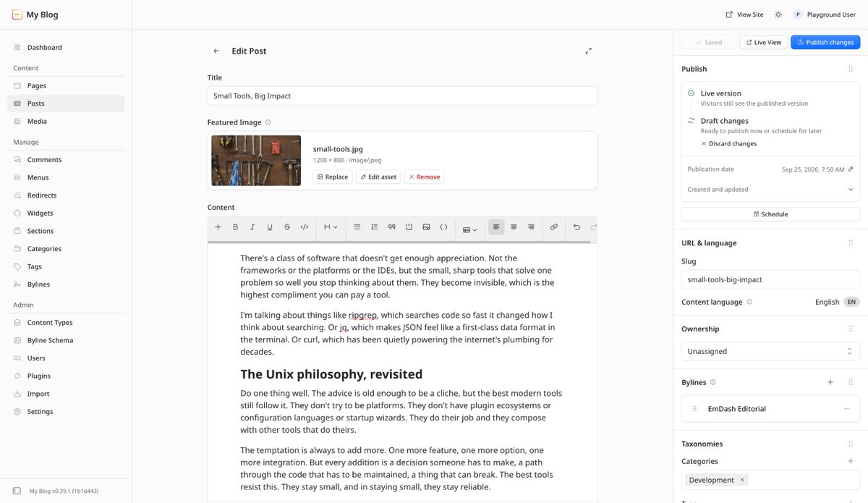The image size is (868, 503).
Task: Go back using the arrow beside Edit Post
Action: click(216, 51)
